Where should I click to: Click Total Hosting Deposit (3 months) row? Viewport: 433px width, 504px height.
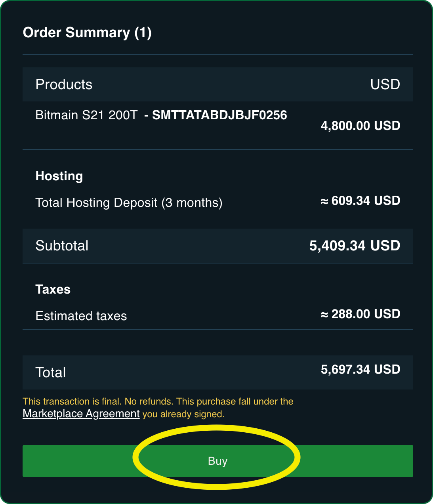point(129,202)
